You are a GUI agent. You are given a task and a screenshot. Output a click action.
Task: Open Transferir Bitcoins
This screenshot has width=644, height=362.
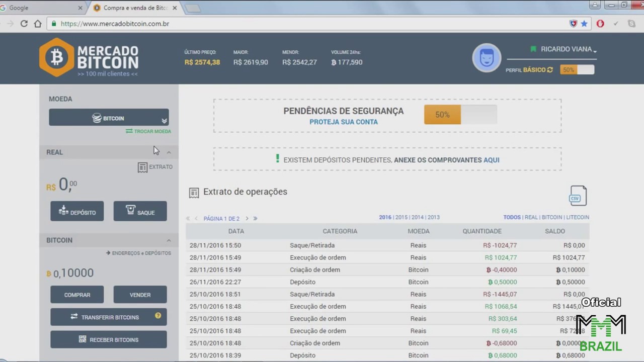pos(109,317)
